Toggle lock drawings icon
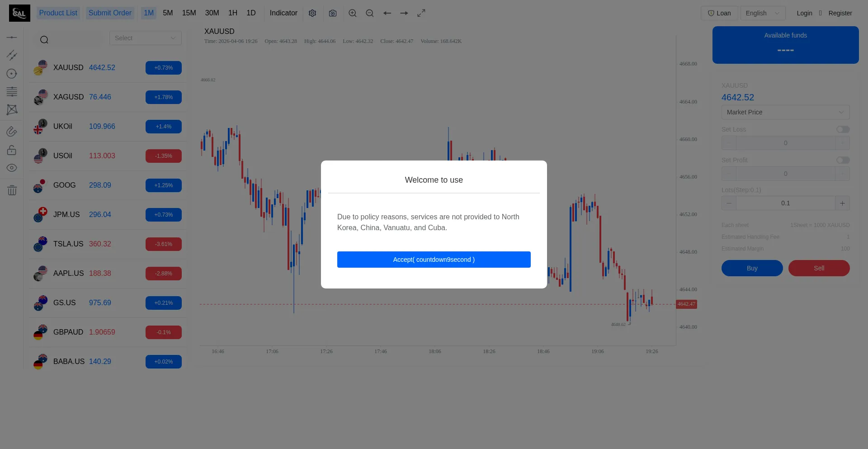Image resolution: width=868 pixels, height=449 pixels. point(12,150)
